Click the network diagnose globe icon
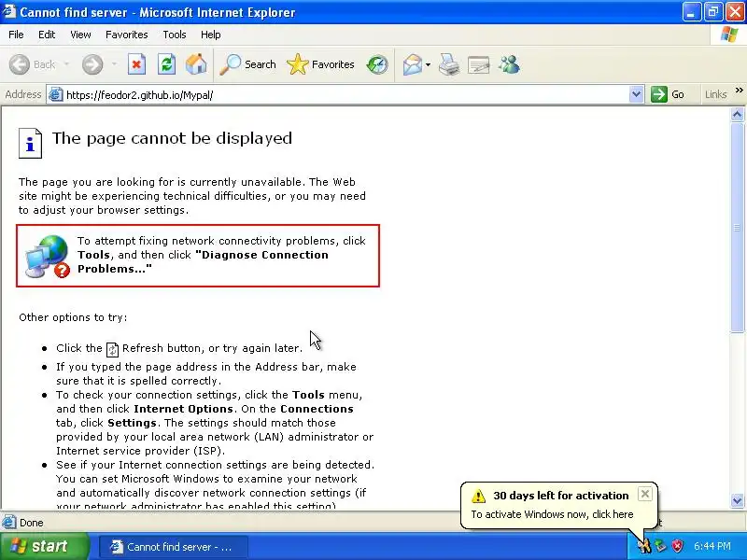The width and height of the screenshot is (747, 560). 48,256
